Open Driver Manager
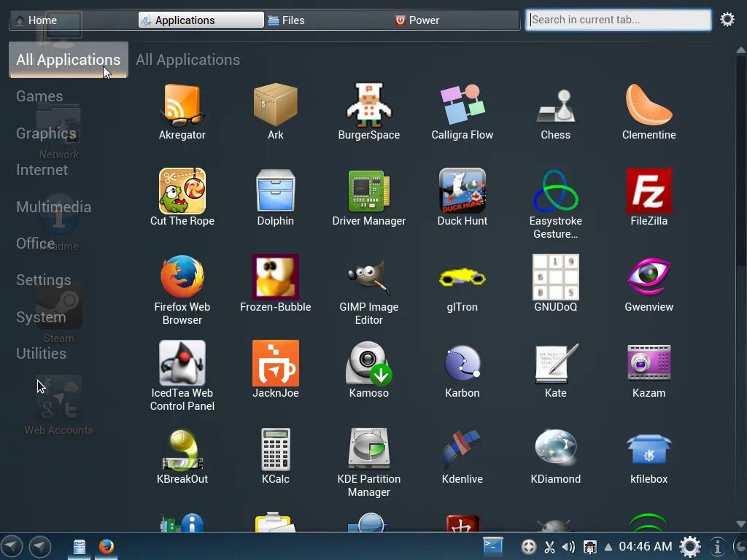 click(x=368, y=198)
